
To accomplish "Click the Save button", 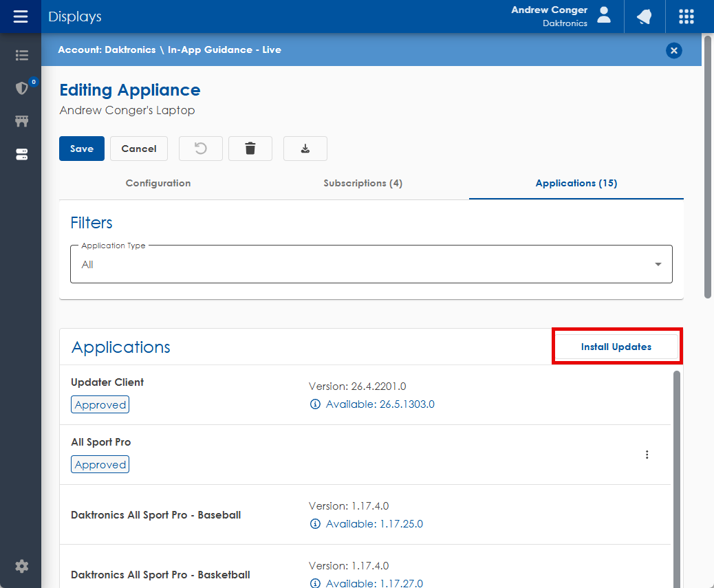I will tap(81, 149).
